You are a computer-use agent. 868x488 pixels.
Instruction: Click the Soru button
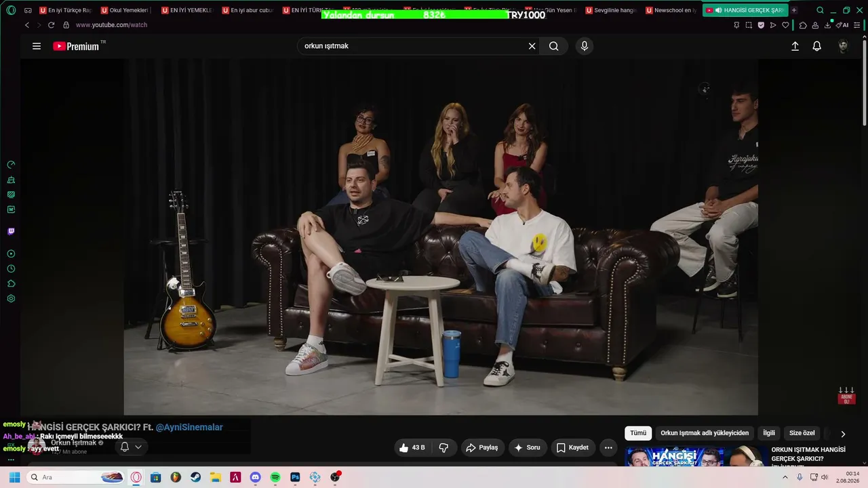(x=528, y=447)
